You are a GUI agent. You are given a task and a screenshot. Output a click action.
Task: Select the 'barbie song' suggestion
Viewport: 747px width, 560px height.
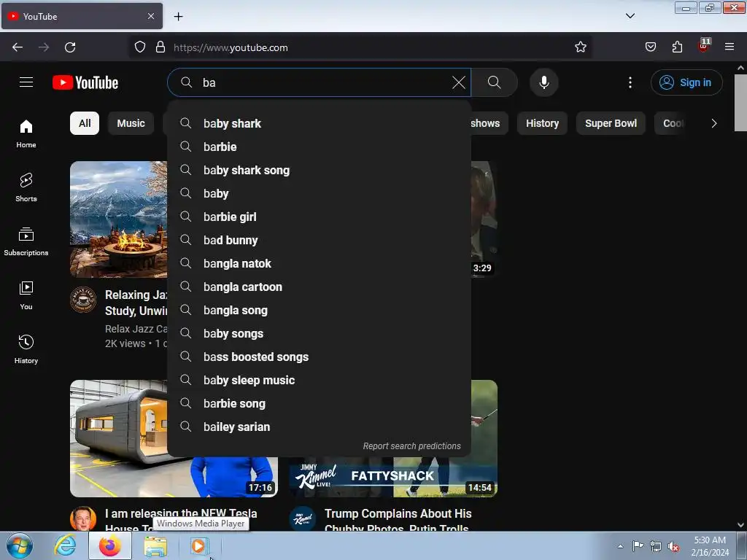tap(320, 403)
